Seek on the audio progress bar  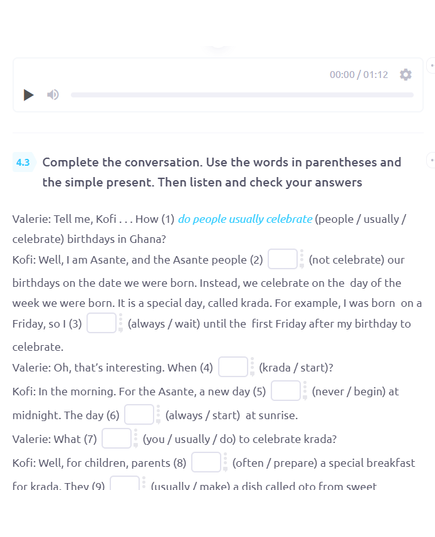[242, 95]
